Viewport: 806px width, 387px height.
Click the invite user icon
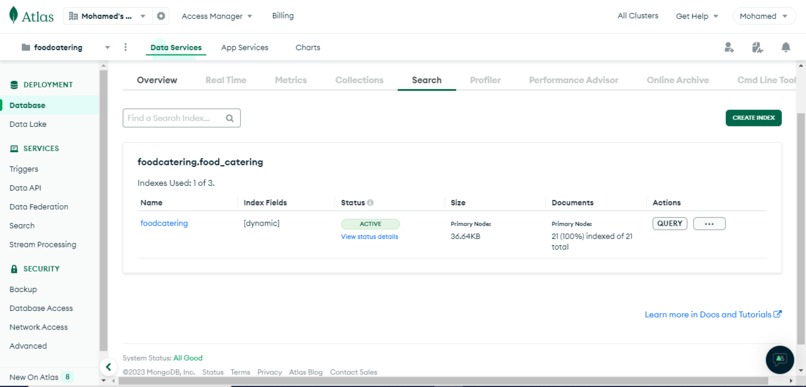pos(729,47)
